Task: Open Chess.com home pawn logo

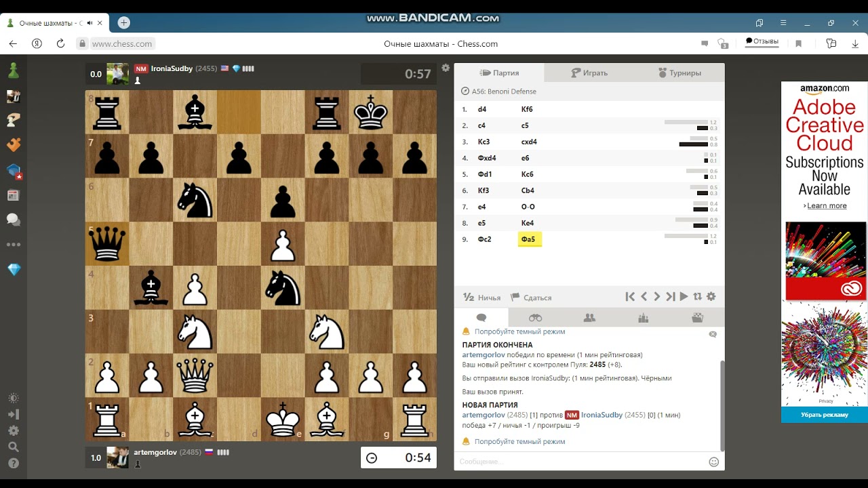Action: tap(14, 70)
